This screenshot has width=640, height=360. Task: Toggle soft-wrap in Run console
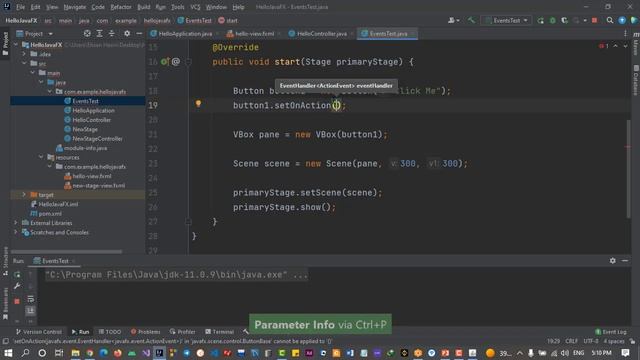(31, 299)
